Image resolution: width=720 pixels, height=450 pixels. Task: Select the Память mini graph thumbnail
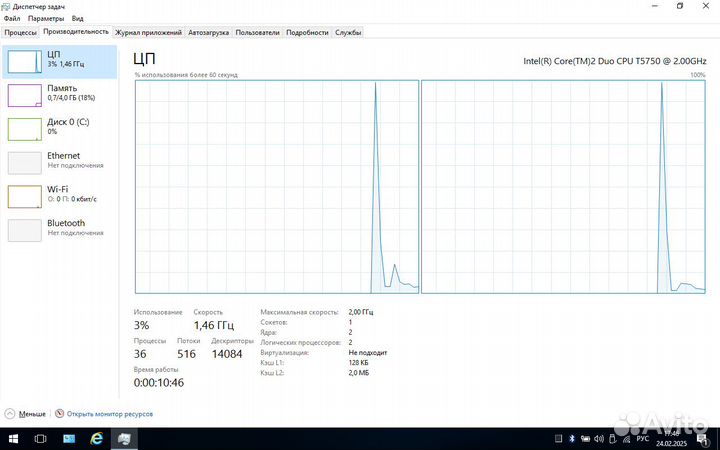(x=24, y=96)
